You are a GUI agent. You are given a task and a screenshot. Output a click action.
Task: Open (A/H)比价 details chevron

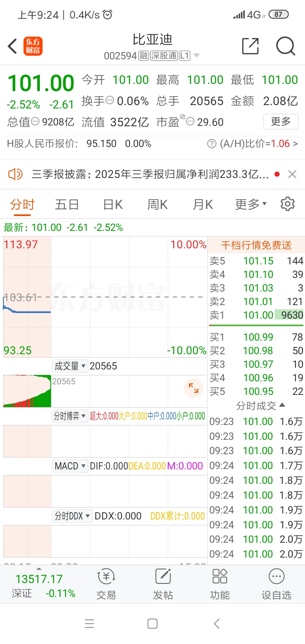click(295, 144)
